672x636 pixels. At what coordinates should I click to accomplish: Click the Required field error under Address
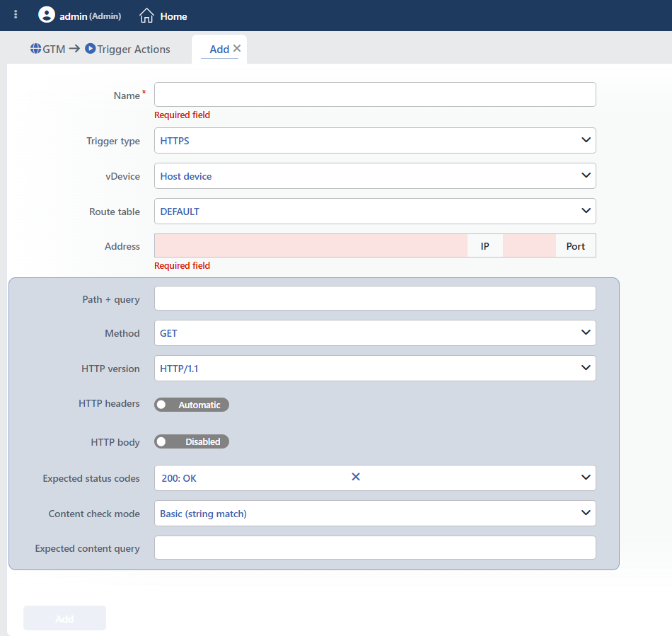pyautogui.click(x=182, y=266)
